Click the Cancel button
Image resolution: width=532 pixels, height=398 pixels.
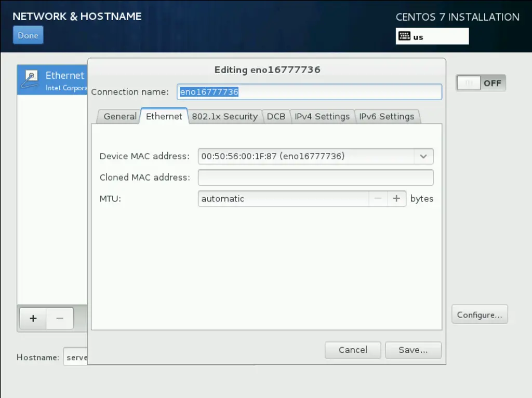[353, 350]
